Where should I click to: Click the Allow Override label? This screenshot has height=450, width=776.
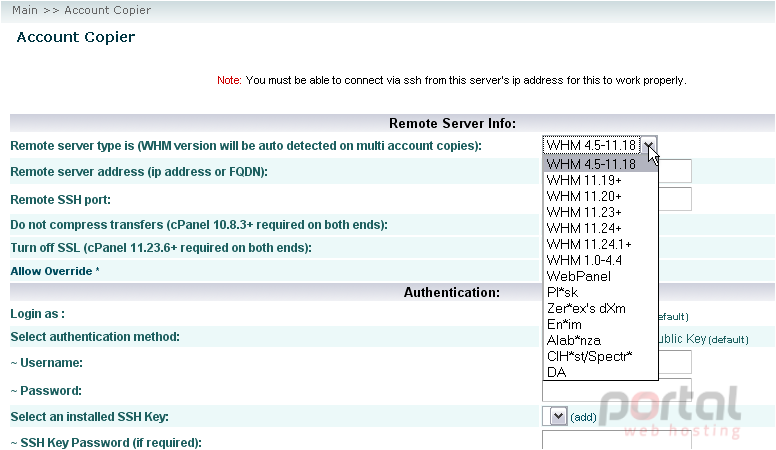(55, 271)
